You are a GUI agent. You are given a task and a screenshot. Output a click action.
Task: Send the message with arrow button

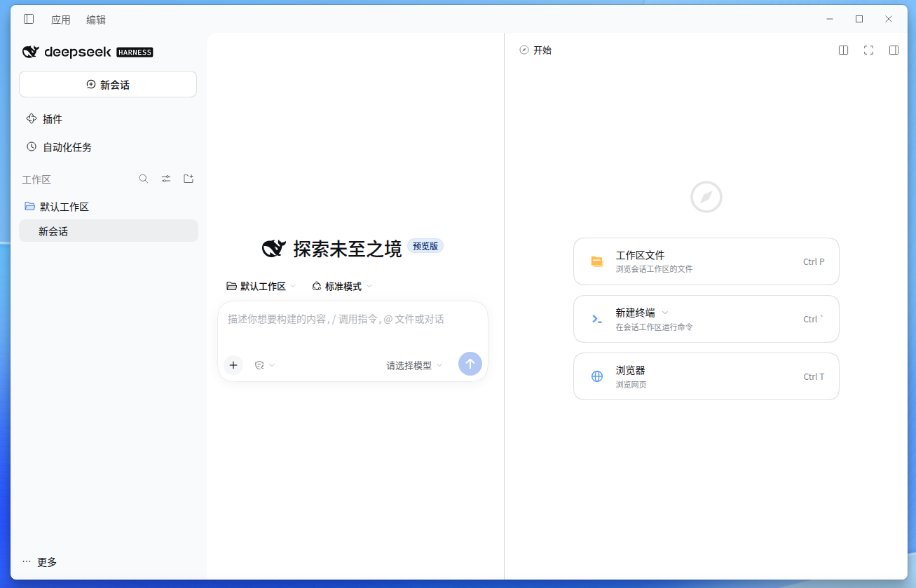tap(470, 364)
